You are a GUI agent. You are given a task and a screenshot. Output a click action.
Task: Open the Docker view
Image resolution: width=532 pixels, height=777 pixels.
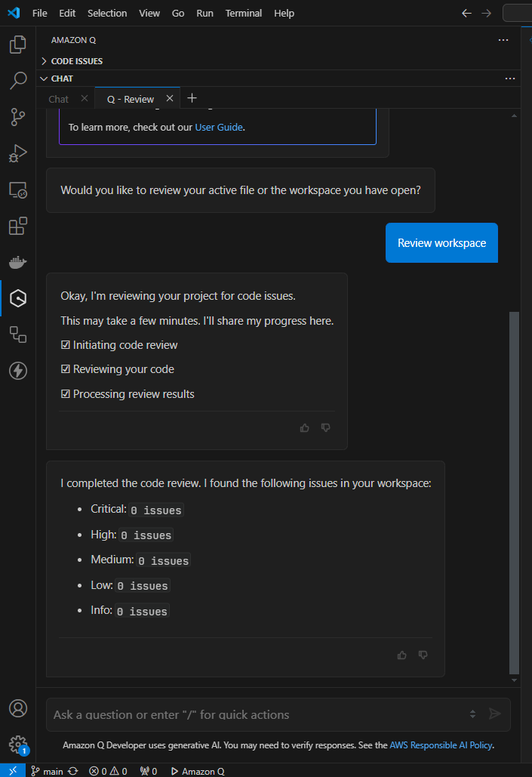coord(17,263)
